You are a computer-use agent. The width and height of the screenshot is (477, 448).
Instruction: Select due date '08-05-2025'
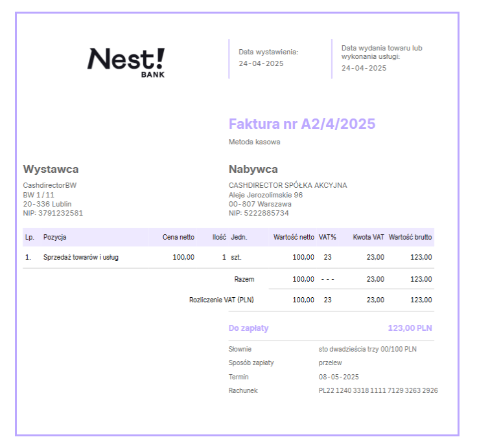338,377
